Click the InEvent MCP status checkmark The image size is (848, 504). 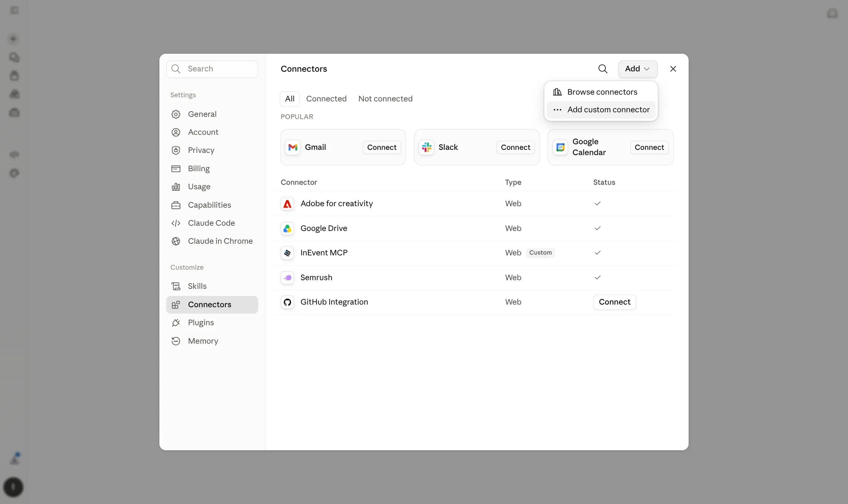[x=598, y=253]
